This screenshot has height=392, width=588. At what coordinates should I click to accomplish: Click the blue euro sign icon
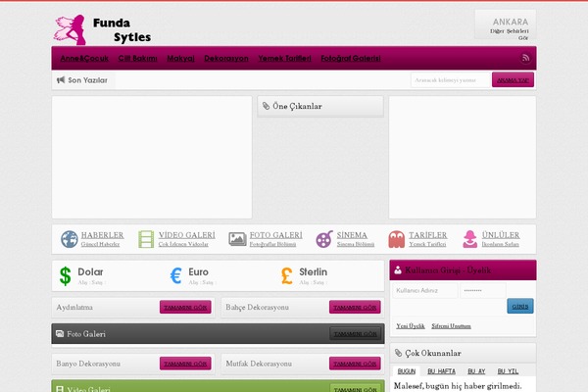(x=175, y=275)
